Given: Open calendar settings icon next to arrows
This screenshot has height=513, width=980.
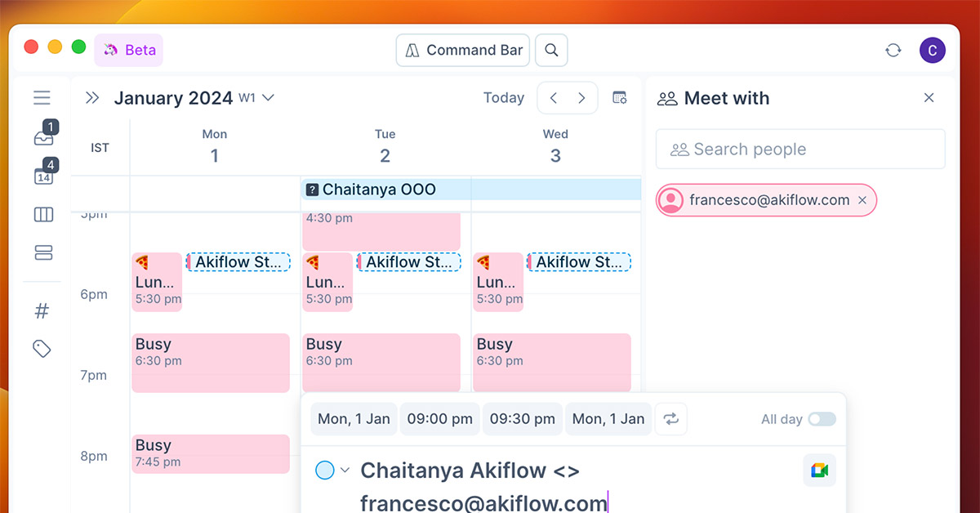Looking at the screenshot, I should pos(620,98).
